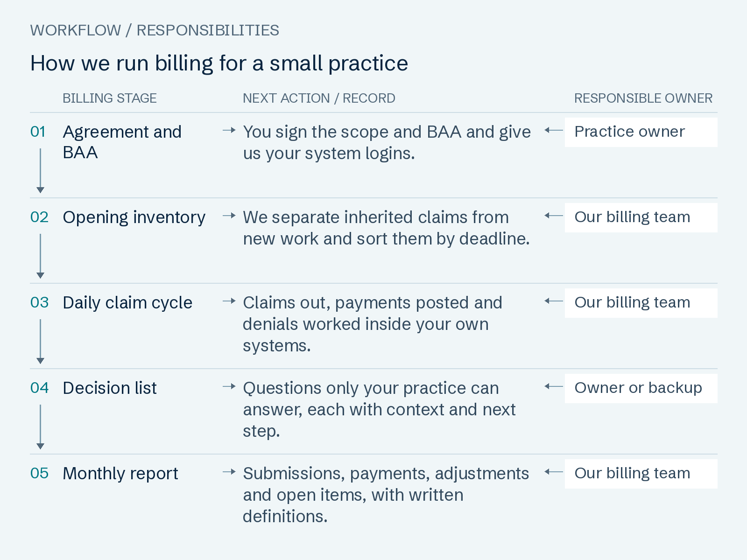Click 'Submissions, payments, adjustments' description

pos(386,495)
